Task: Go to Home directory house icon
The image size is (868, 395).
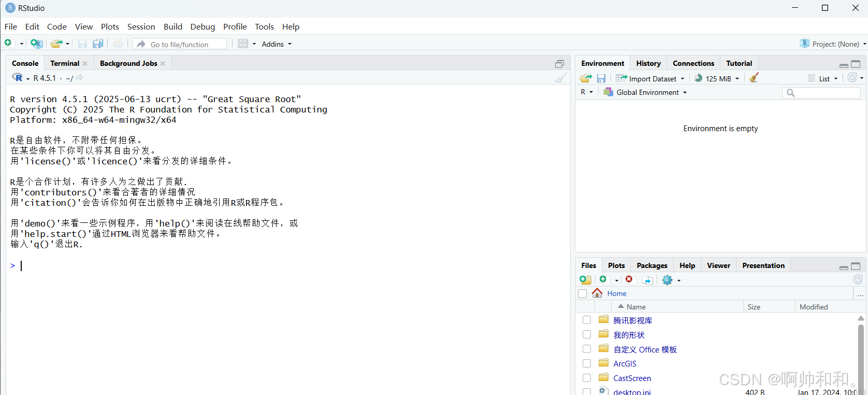Action: tap(597, 293)
